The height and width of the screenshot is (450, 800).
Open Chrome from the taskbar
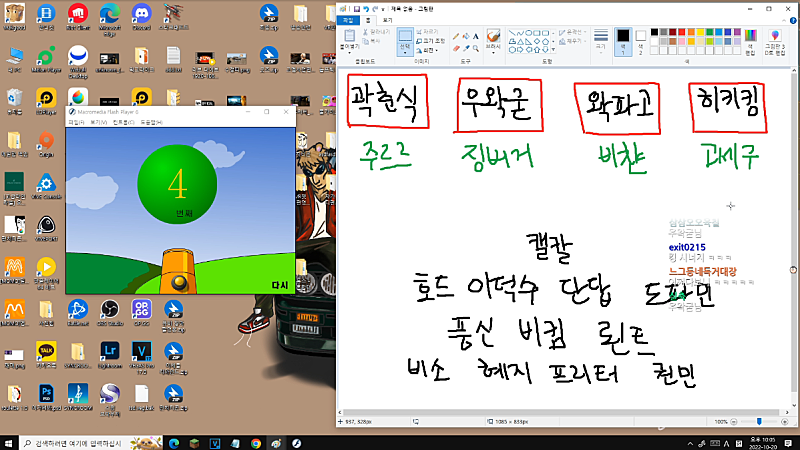pos(255,442)
